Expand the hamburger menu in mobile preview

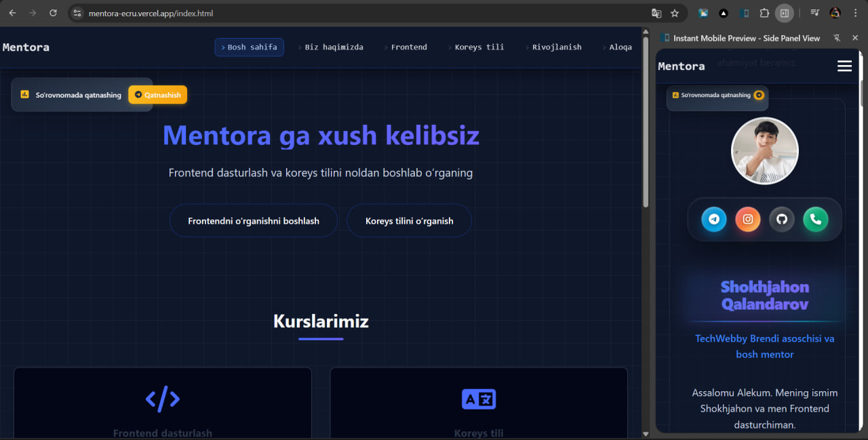[x=844, y=66]
